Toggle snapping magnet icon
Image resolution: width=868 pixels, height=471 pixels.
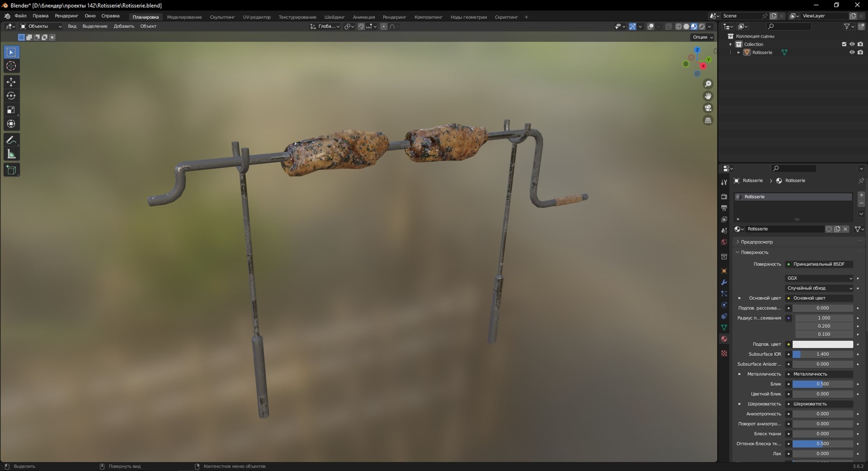(x=361, y=27)
